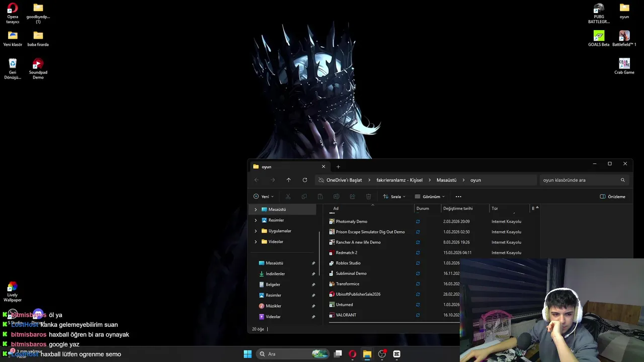Expand the Videolar tree node
The height and width of the screenshot is (362, 644).
[256, 241]
